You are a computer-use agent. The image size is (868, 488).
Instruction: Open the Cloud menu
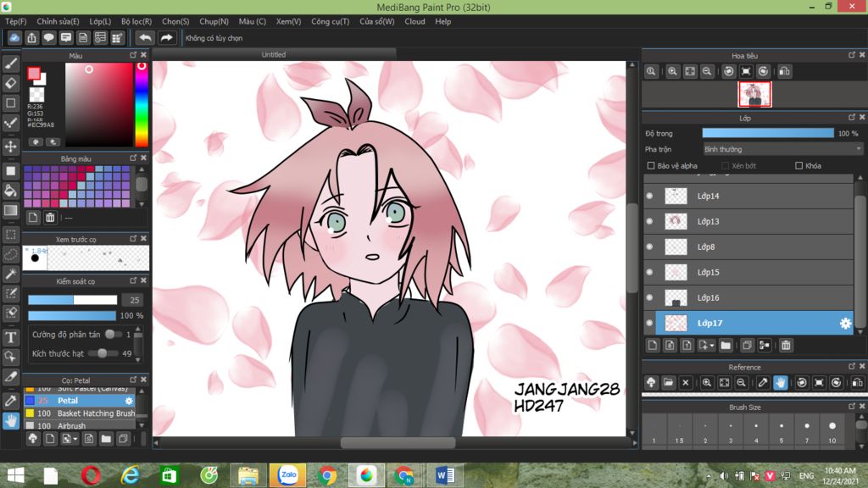coord(415,21)
